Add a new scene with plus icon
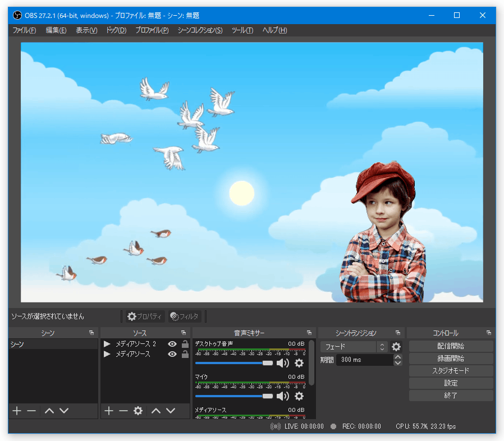This screenshot has height=441, width=504. click(x=17, y=411)
